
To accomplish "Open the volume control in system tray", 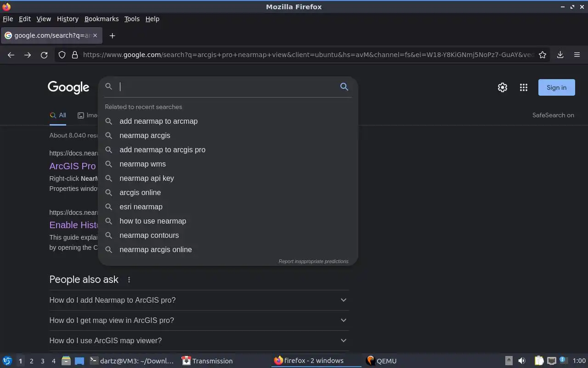I will coord(522,361).
